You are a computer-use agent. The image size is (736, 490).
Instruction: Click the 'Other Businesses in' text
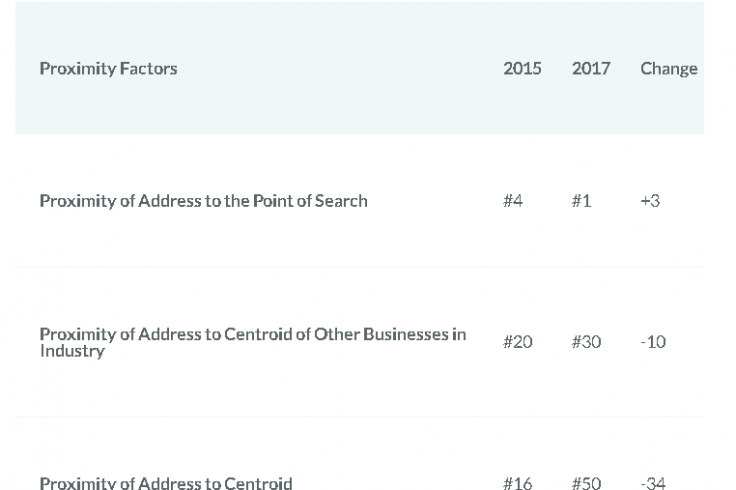click(390, 334)
